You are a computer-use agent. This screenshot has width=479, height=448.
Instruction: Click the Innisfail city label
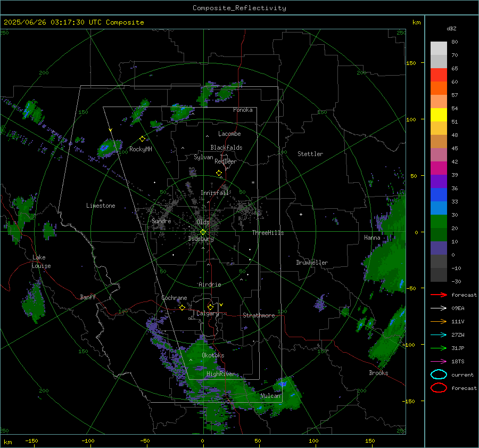(x=214, y=193)
